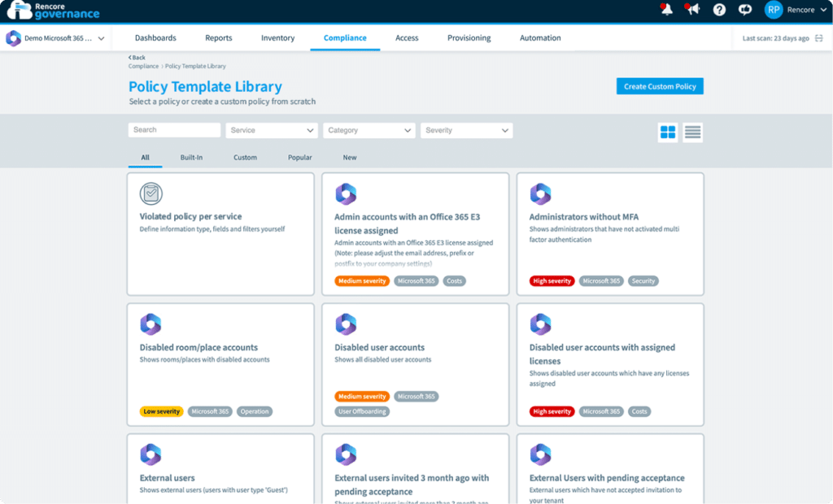Click the Rencore Governance logo
833x504 pixels.
(53, 11)
